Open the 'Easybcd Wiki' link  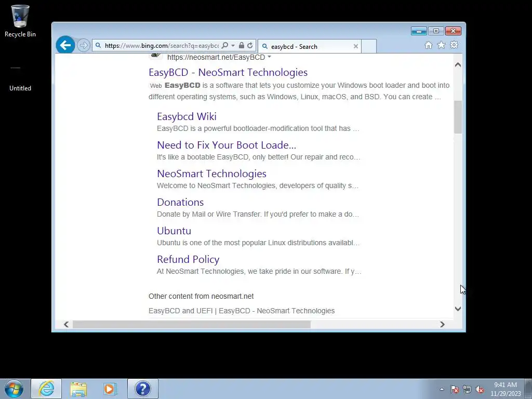pyautogui.click(x=187, y=116)
